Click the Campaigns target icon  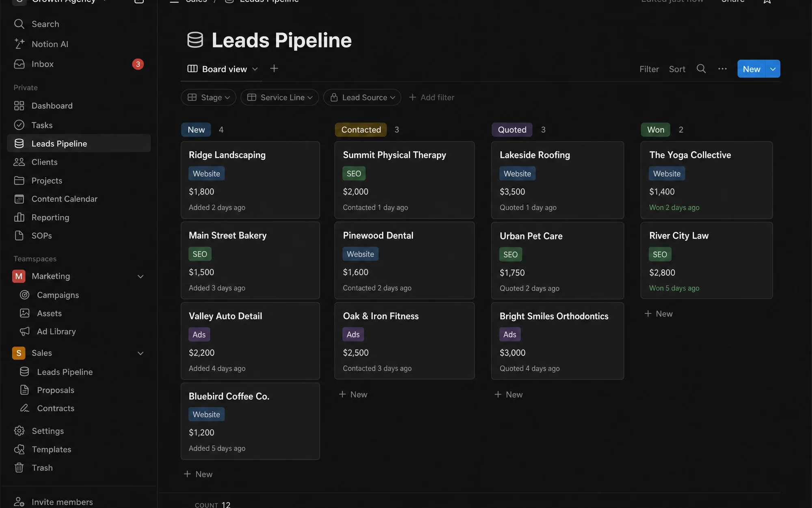(25, 295)
